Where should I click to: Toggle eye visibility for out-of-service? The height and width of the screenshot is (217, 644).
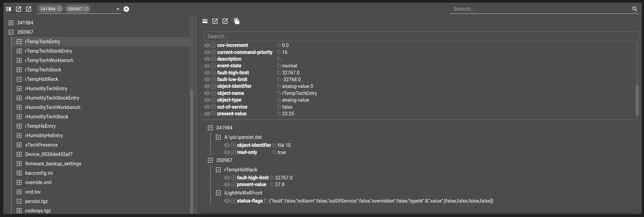coord(207,107)
